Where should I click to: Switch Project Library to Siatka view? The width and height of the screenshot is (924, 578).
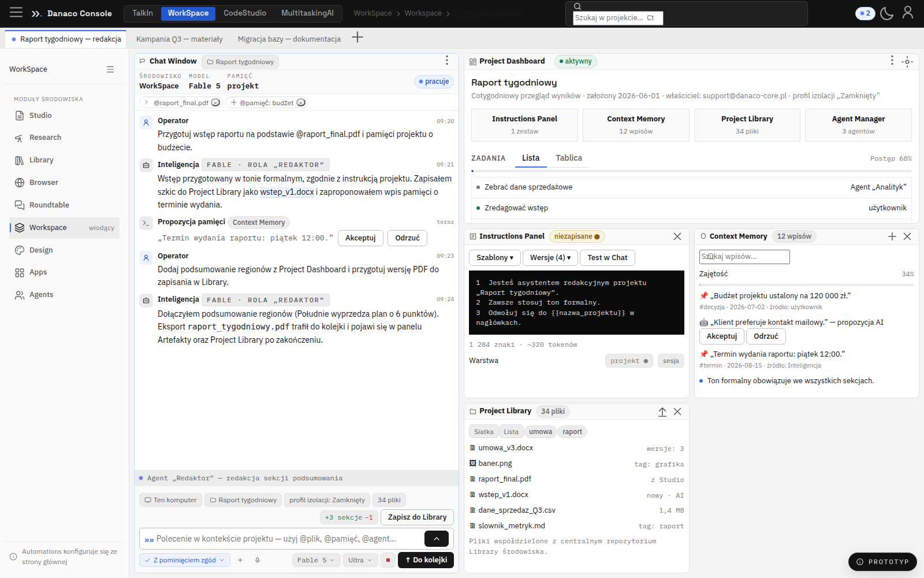(483, 432)
